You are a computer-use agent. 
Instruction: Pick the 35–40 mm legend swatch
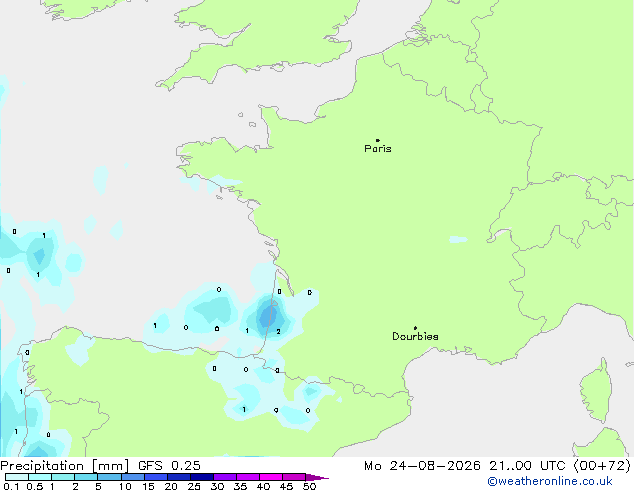point(248,477)
